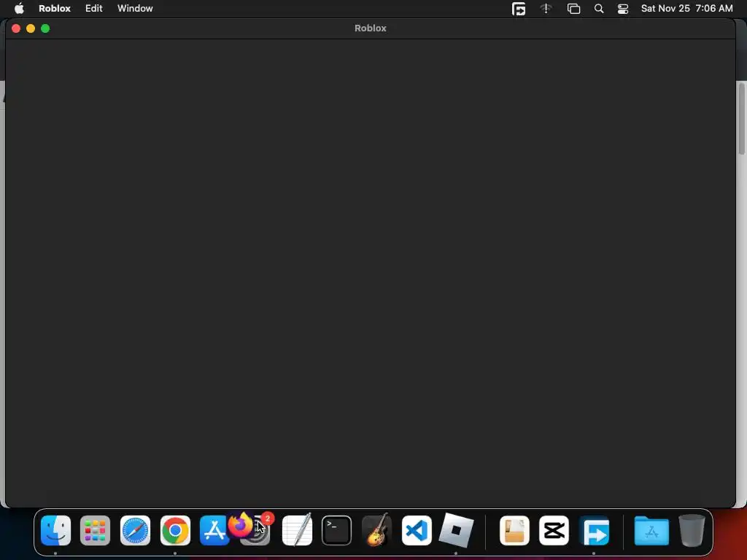The height and width of the screenshot is (560, 747).
Task: Launch Safari from the dock
Action: 135,531
